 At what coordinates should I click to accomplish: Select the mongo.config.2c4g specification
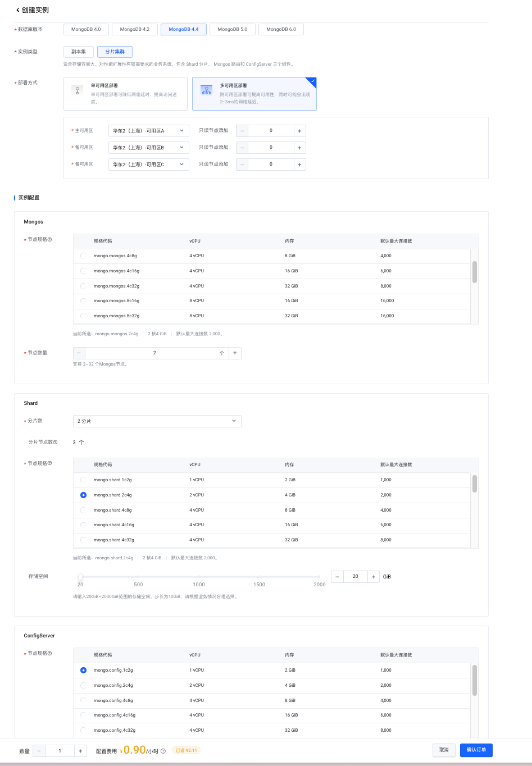(x=83, y=685)
